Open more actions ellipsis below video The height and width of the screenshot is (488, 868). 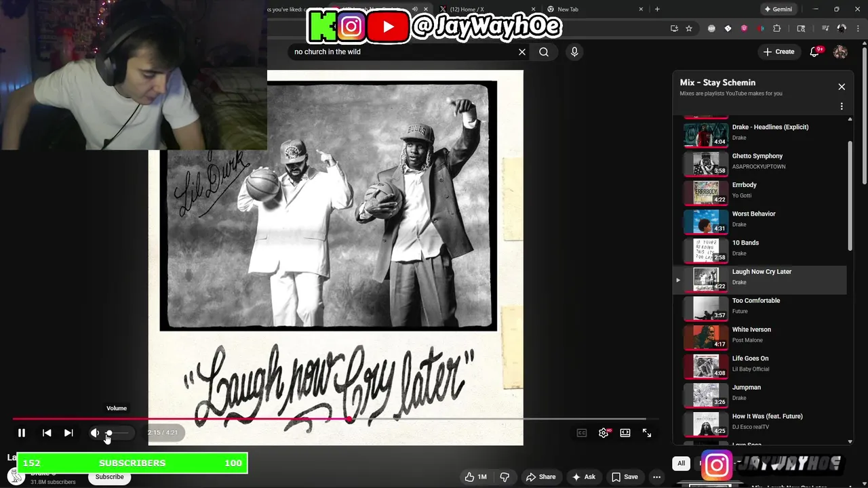pos(656,477)
